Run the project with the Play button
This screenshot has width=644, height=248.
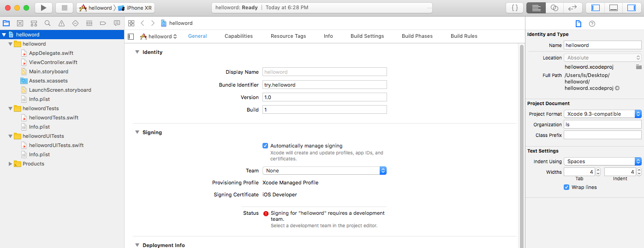click(43, 7)
